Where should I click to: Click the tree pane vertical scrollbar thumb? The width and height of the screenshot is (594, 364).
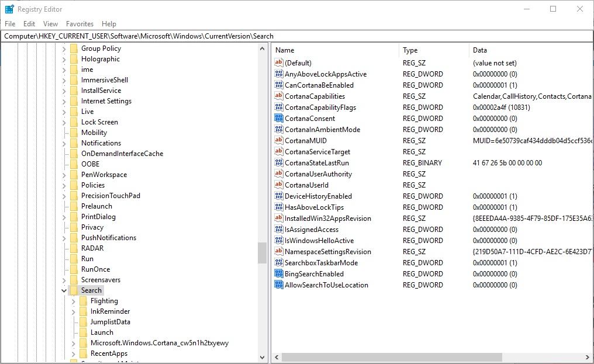(262, 252)
